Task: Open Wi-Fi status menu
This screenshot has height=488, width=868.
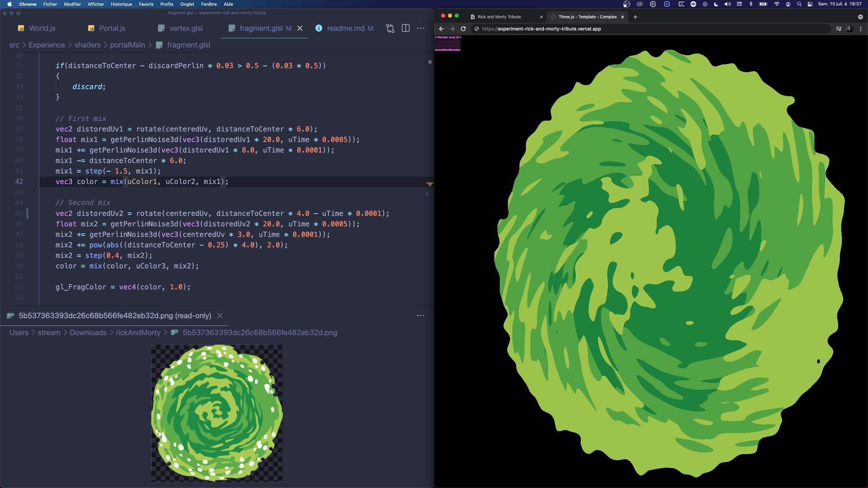Action: pos(777,4)
